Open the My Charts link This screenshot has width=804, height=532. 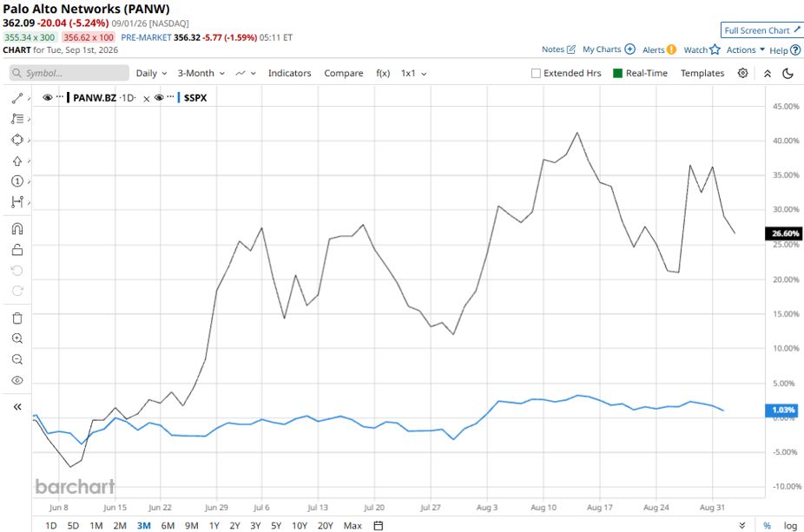tap(609, 49)
